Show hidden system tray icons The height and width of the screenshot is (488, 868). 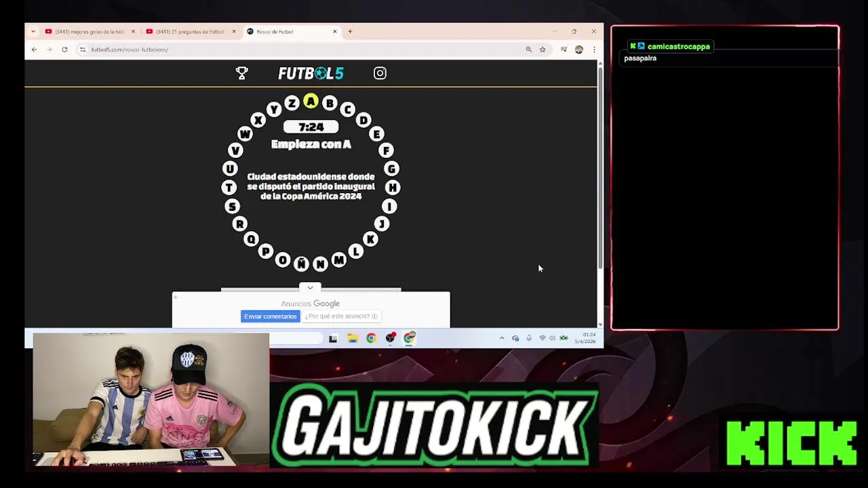tap(502, 338)
